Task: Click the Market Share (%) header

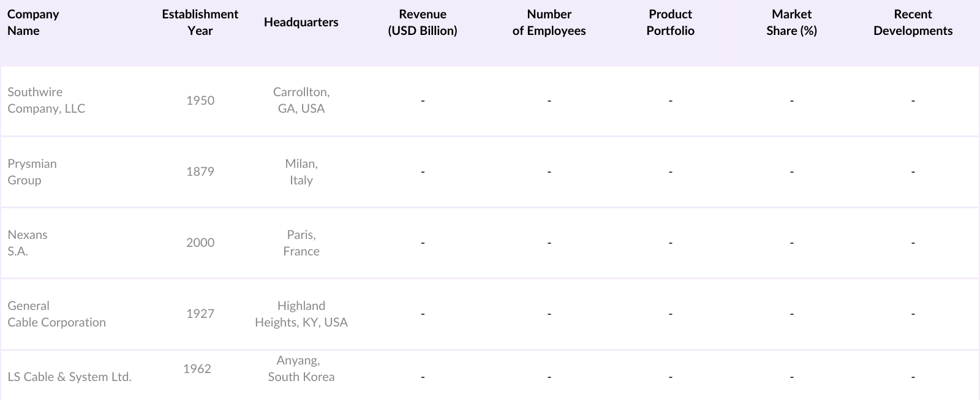Action: click(x=791, y=23)
